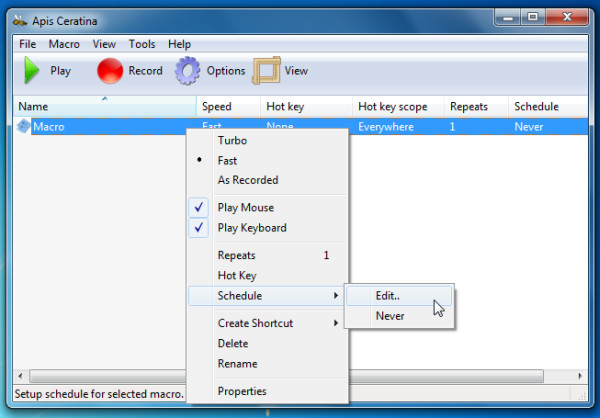Click Edit.. in the Schedule submenu
This screenshot has width=600, height=418.
click(x=399, y=296)
